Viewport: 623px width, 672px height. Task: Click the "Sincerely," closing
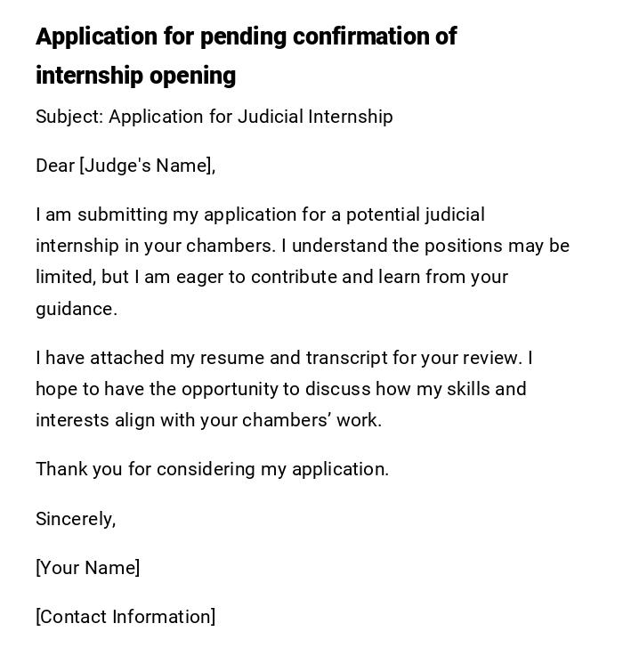click(x=76, y=519)
